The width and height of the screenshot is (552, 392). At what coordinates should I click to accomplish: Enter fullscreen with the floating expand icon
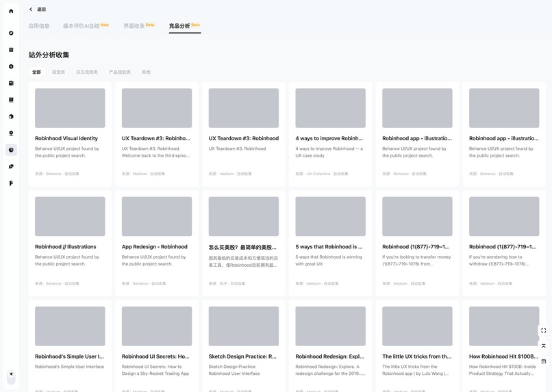point(544,330)
